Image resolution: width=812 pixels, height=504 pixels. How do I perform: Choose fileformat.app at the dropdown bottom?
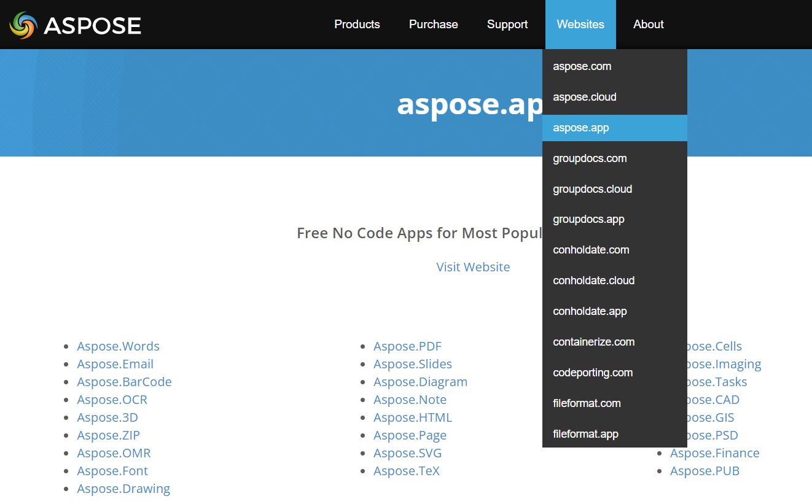tap(585, 434)
